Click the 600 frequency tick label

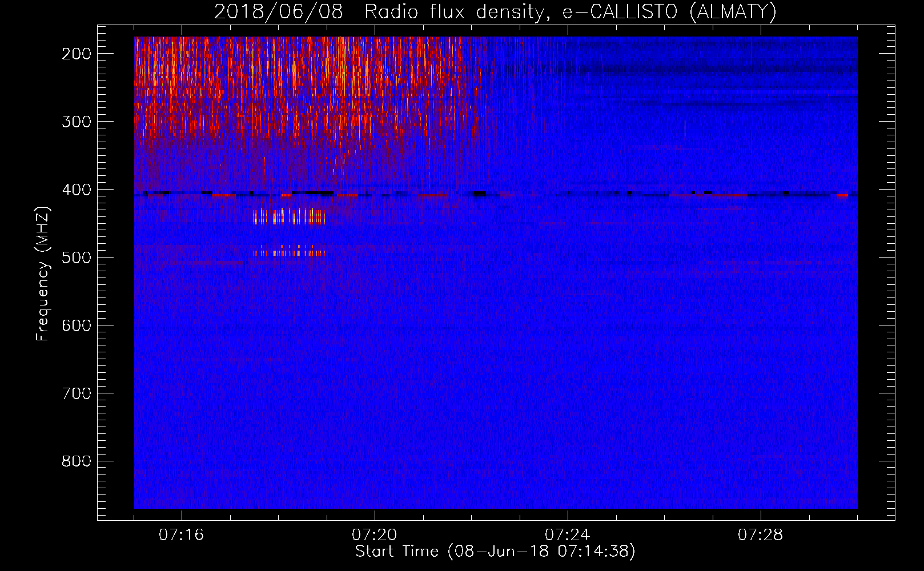(77, 326)
